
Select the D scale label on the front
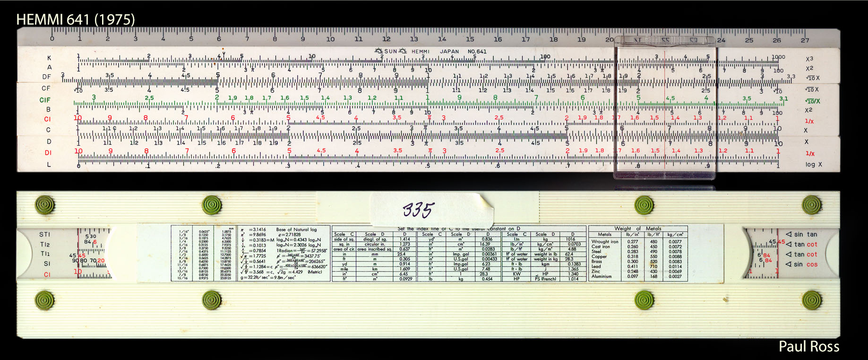[49, 141]
